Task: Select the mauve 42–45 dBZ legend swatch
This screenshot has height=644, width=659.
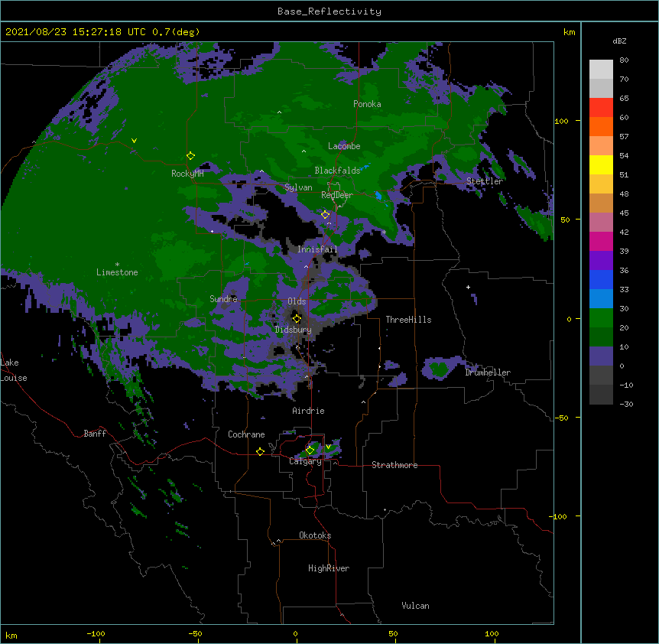Action: coord(601,223)
